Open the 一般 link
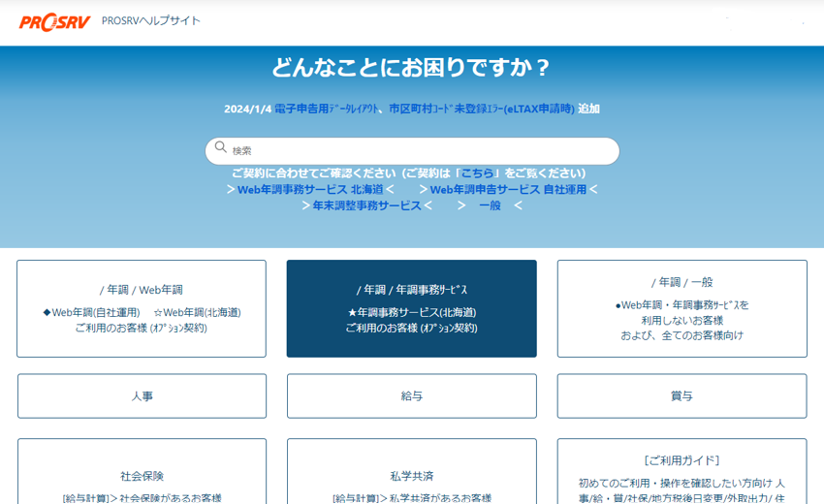 coord(490,205)
